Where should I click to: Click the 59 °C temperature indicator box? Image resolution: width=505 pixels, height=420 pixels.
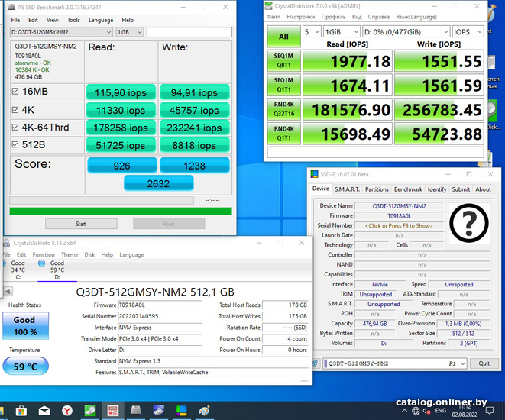[24, 366]
